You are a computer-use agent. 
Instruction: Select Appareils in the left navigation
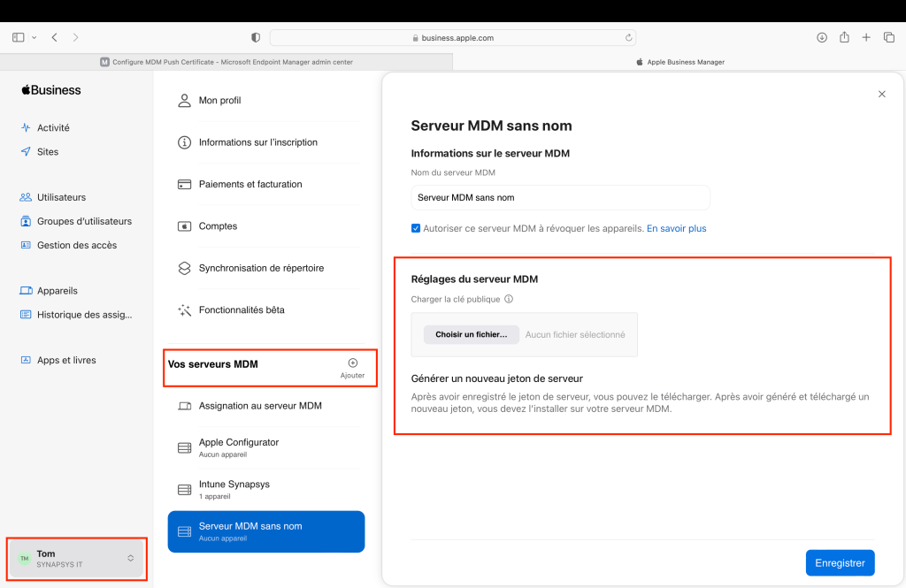point(57,290)
